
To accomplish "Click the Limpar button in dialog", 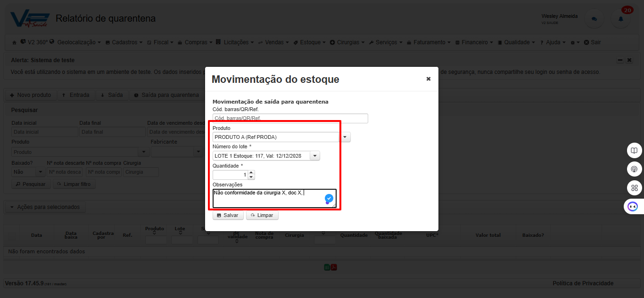I will click(263, 215).
